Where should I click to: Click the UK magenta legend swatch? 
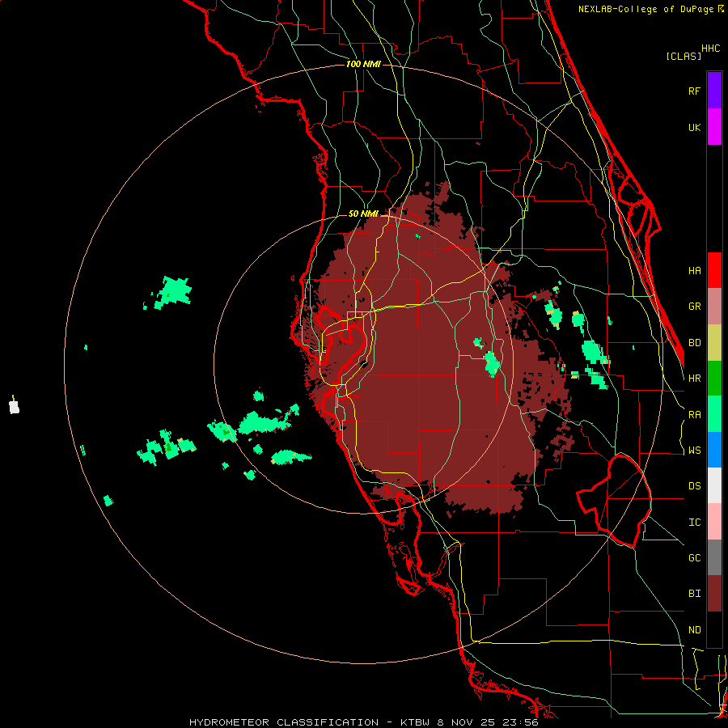714,127
